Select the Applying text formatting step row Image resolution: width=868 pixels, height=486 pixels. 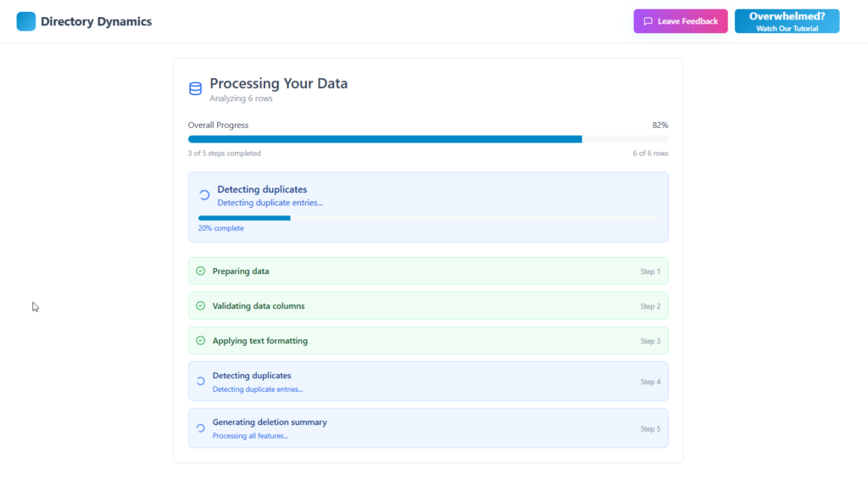(x=427, y=341)
